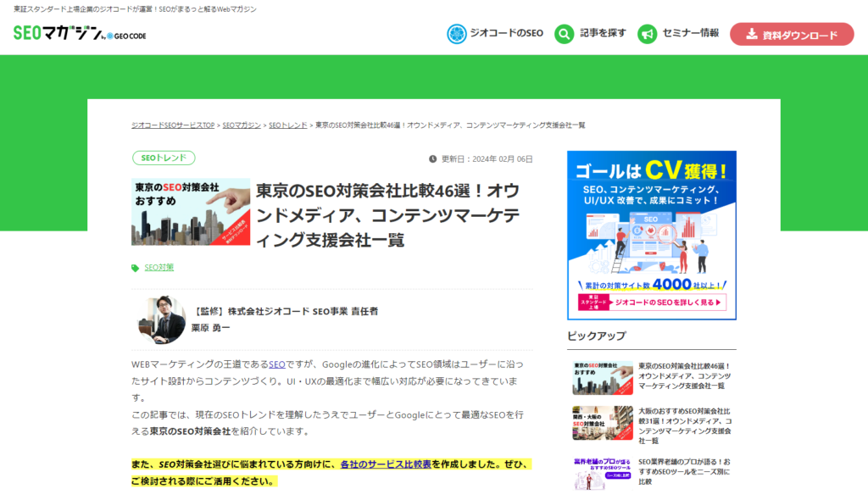Click the 資料ダウンロード button
868x500 pixels.
point(792,35)
